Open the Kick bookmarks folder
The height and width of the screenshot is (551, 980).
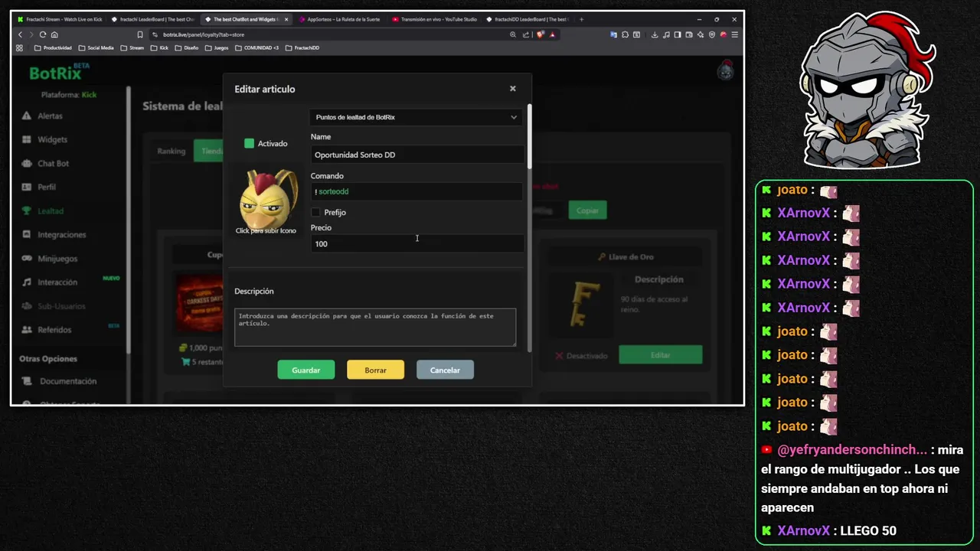point(159,47)
